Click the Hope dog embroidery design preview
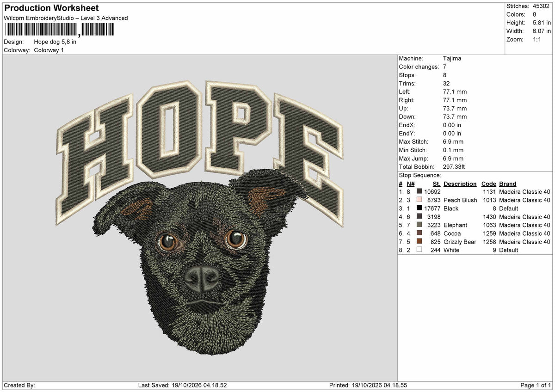 200,217
